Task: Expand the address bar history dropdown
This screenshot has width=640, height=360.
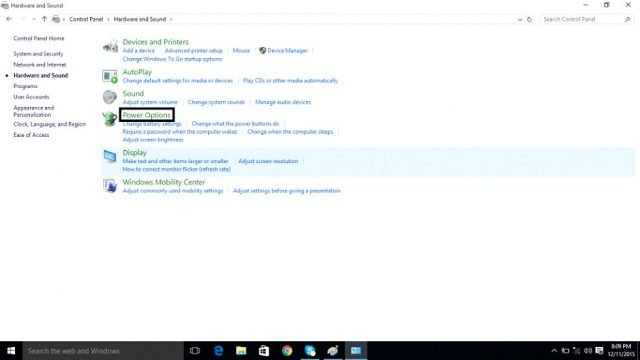Action: pos(520,19)
